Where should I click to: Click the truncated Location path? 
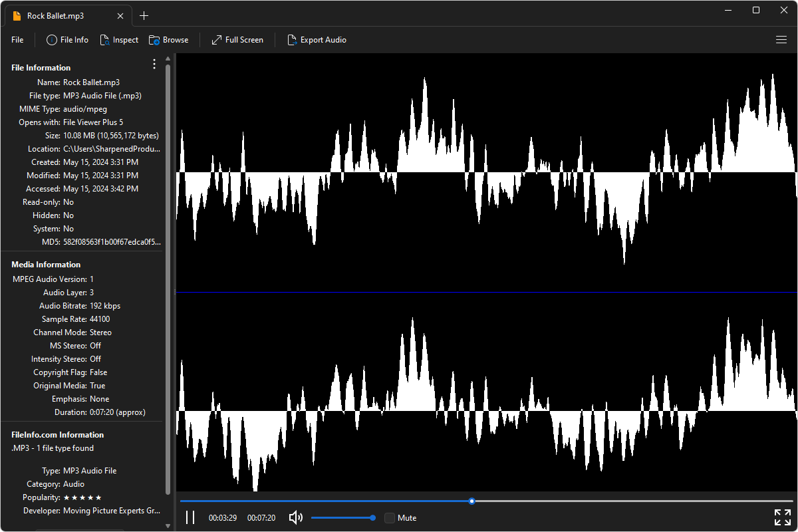110,148
